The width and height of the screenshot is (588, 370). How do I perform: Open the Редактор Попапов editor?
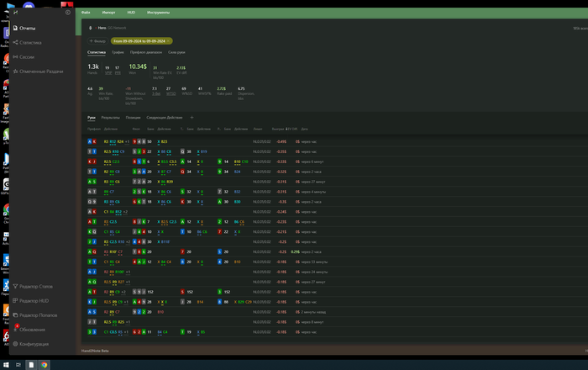(35, 315)
